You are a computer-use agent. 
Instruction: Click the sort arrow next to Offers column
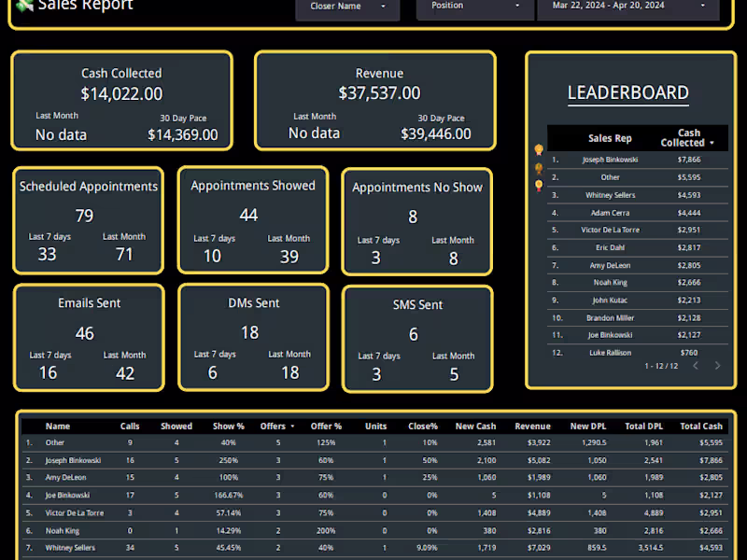[290, 426]
